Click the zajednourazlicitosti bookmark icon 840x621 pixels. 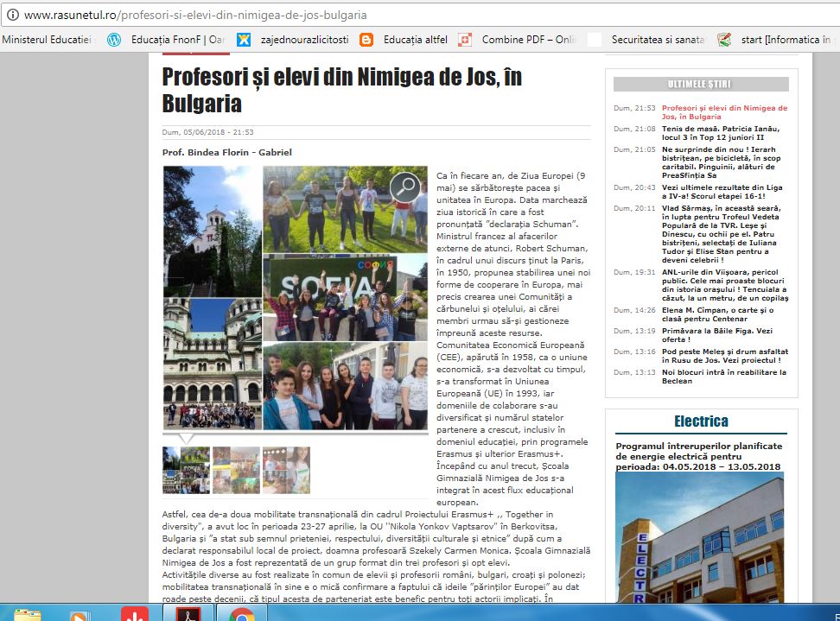(244, 40)
